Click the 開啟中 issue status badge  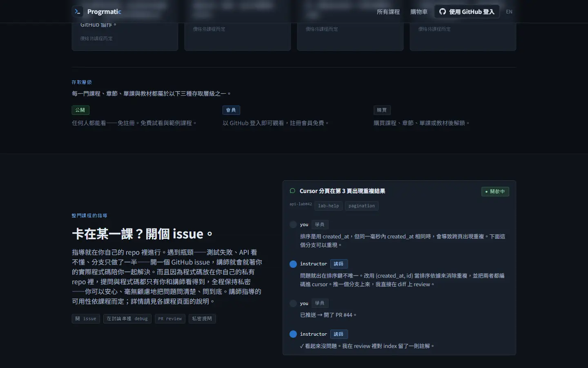coord(495,191)
